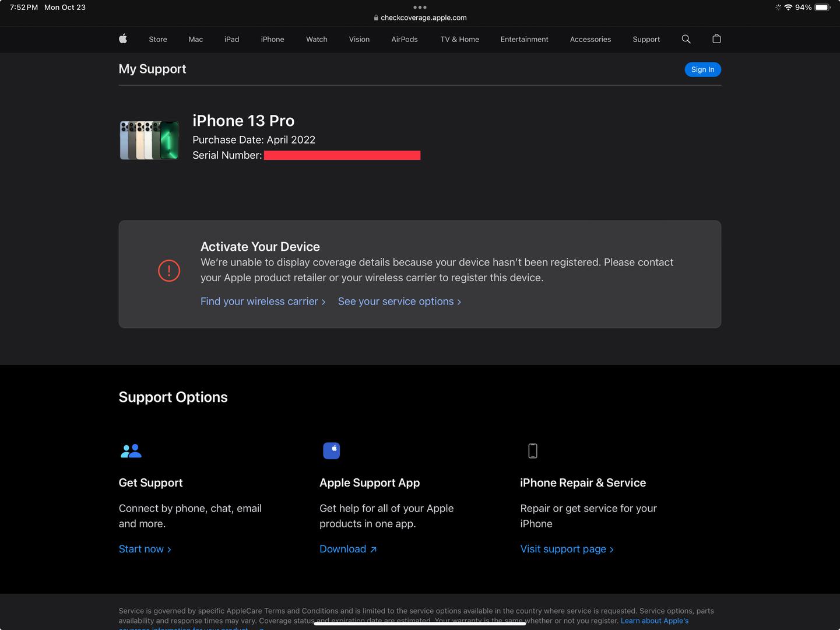Open the Store menu
Screen dimensions: 840x630
coord(158,39)
